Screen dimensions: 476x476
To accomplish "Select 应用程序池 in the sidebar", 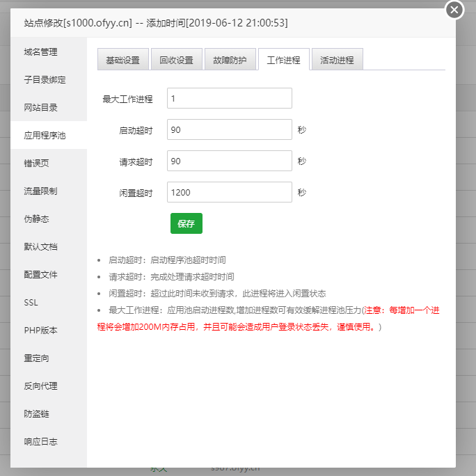I will (49, 136).
